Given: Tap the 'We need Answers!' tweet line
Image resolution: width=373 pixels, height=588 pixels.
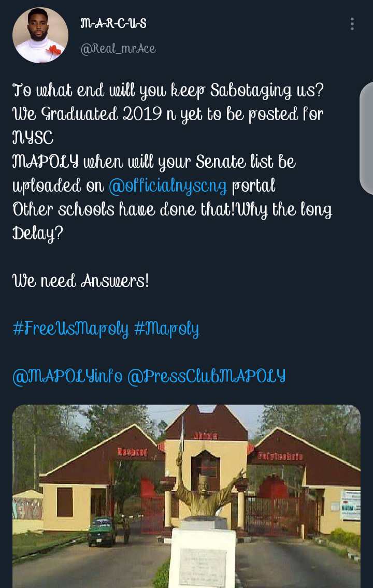Looking at the screenshot, I should [x=81, y=281].
